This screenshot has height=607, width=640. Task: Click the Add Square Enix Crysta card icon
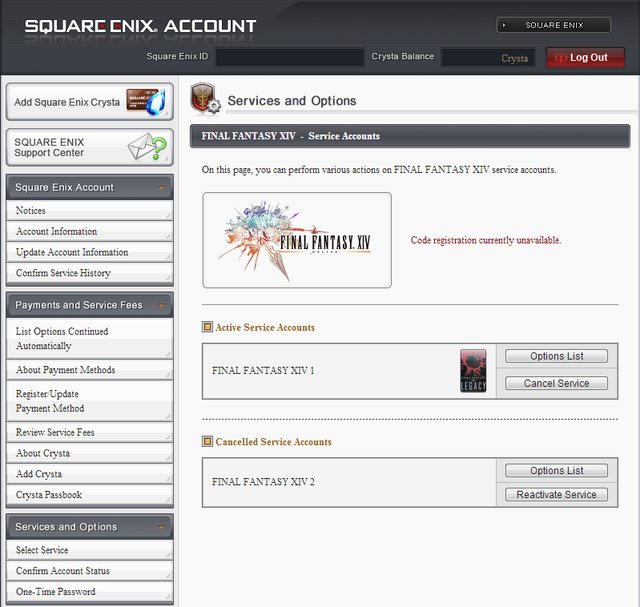click(x=144, y=101)
